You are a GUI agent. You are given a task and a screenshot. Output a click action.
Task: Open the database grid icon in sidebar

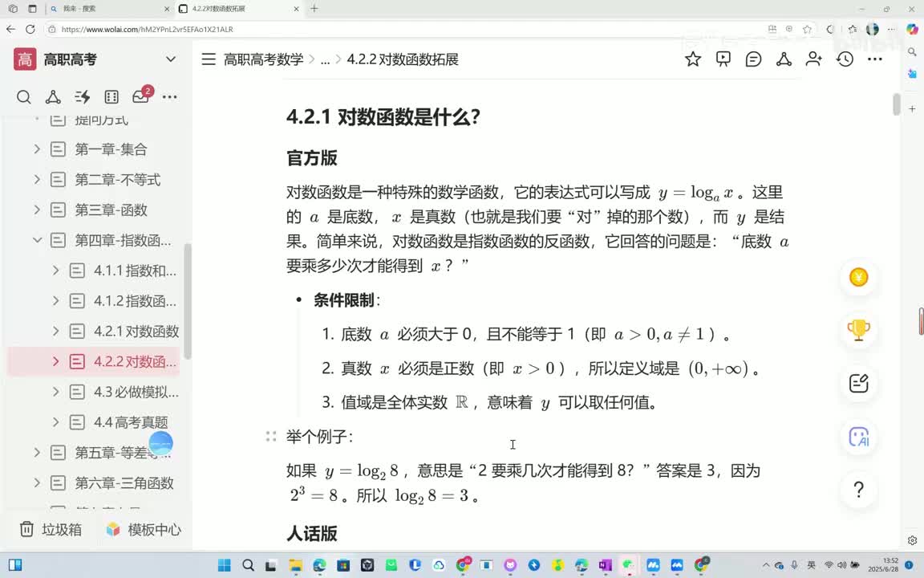(111, 96)
